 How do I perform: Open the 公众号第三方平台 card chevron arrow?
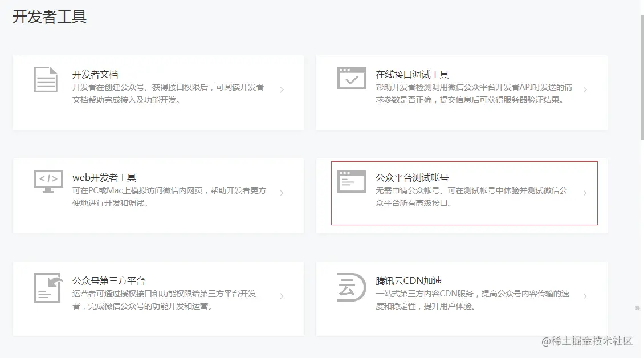click(282, 296)
